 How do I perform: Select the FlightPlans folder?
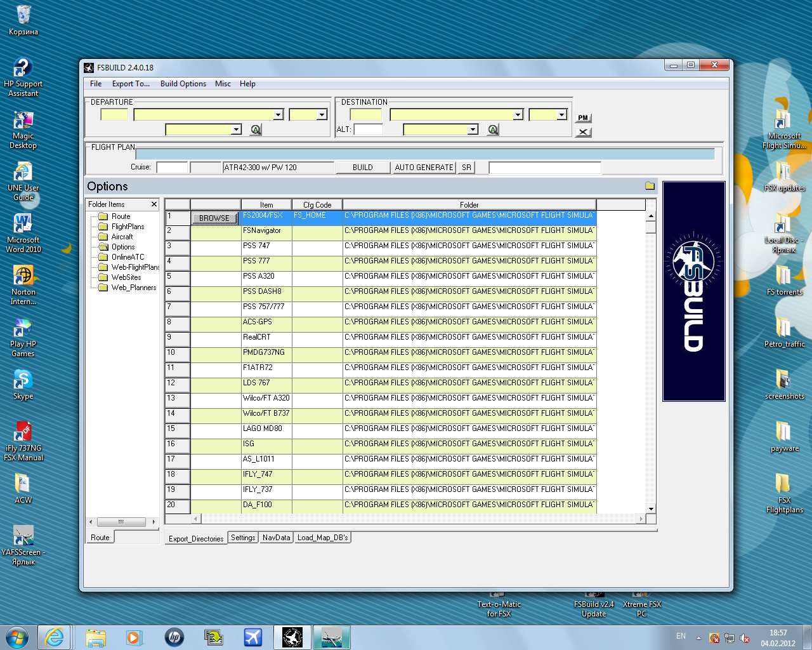point(128,227)
